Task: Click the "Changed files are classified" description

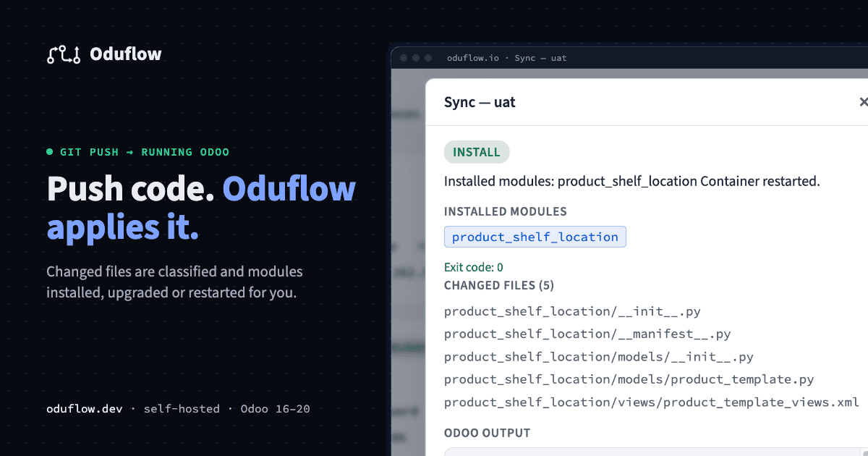Action: click(x=174, y=282)
